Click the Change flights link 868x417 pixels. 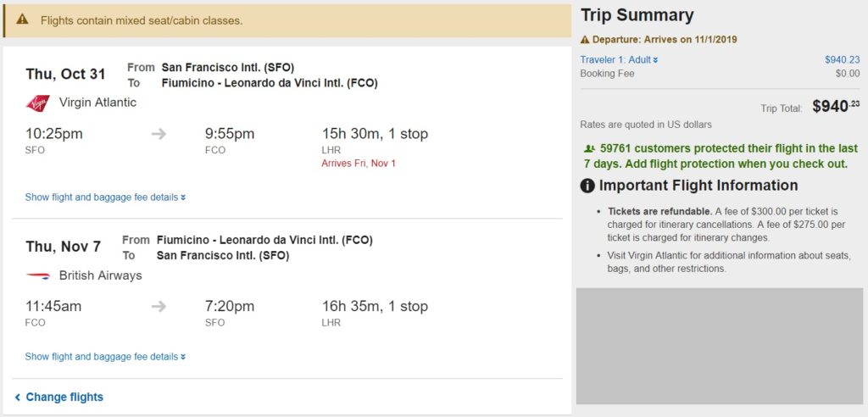[x=64, y=397]
